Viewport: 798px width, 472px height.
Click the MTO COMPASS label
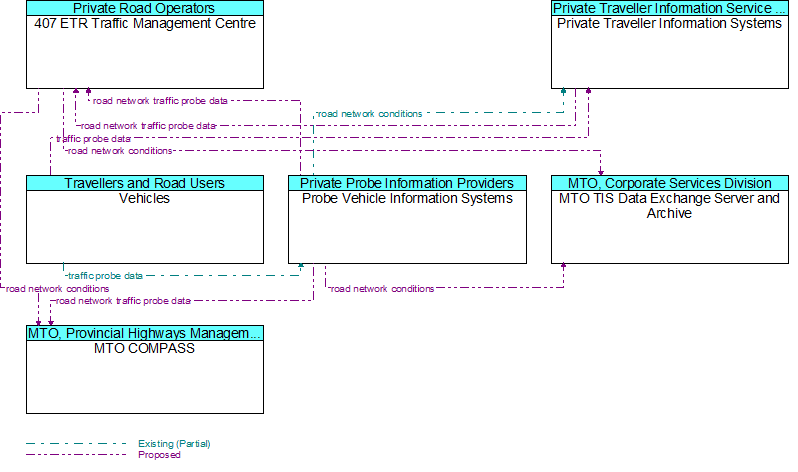tap(145, 349)
